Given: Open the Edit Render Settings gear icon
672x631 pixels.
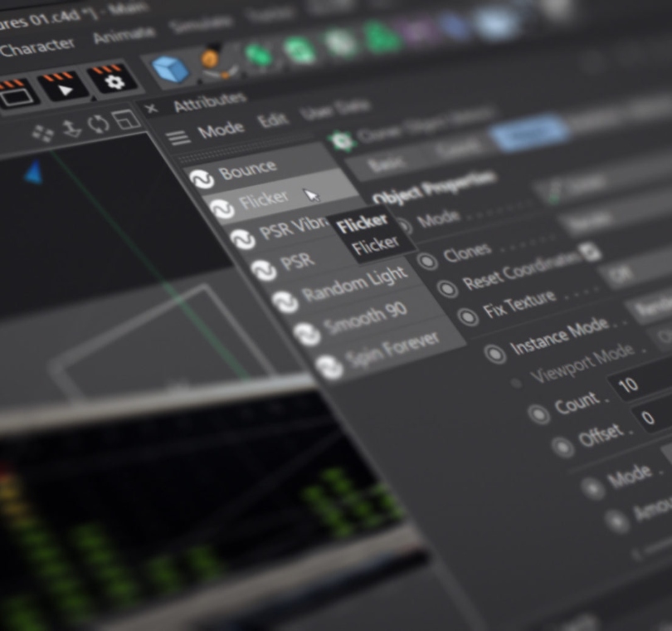Looking at the screenshot, I should click(x=116, y=81).
